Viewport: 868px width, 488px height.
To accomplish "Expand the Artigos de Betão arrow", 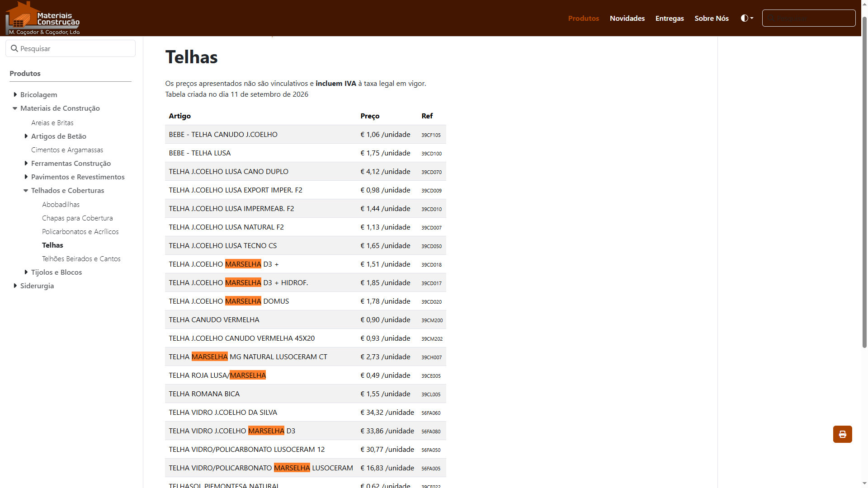I will click(x=26, y=136).
